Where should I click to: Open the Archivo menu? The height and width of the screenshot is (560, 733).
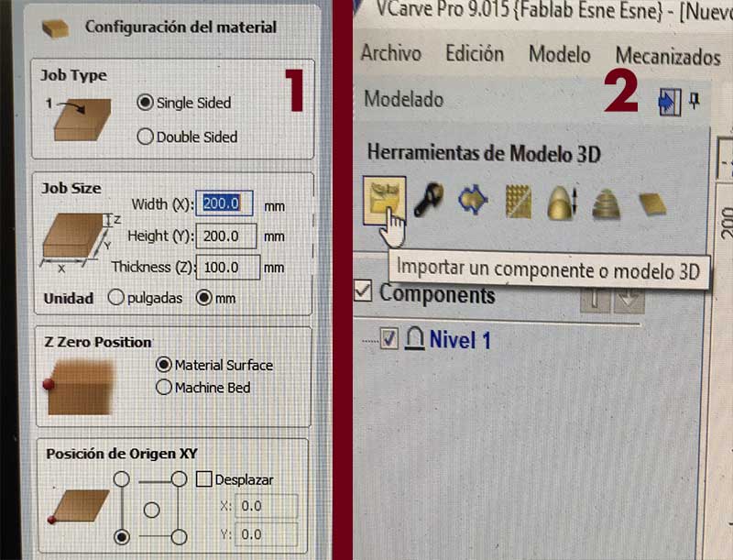(391, 52)
